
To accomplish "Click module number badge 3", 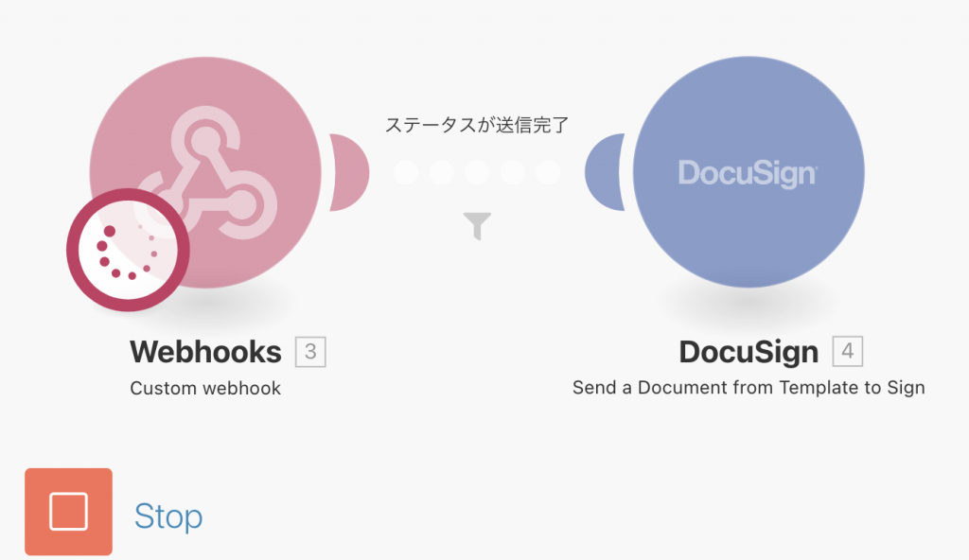I will tap(310, 352).
